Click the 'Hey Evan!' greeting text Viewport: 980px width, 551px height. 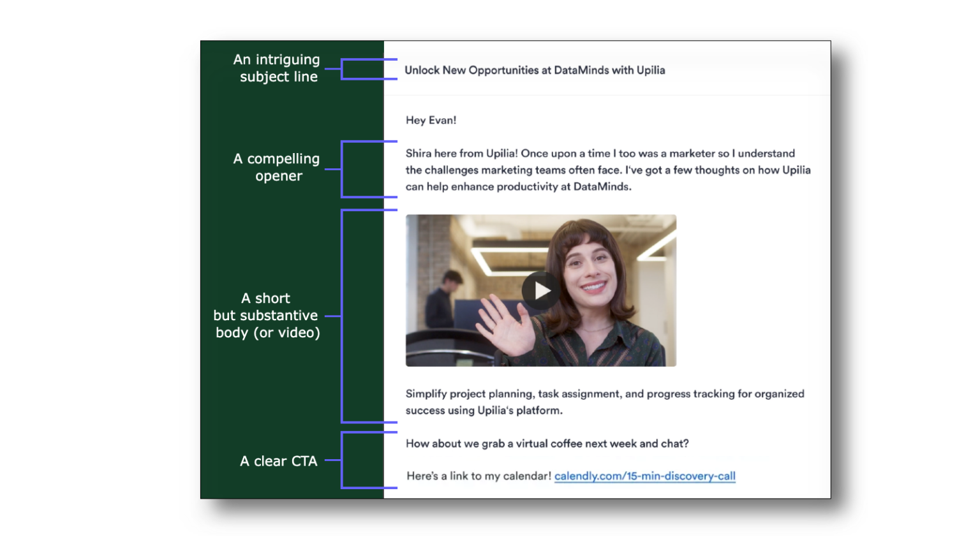tap(430, 120)
